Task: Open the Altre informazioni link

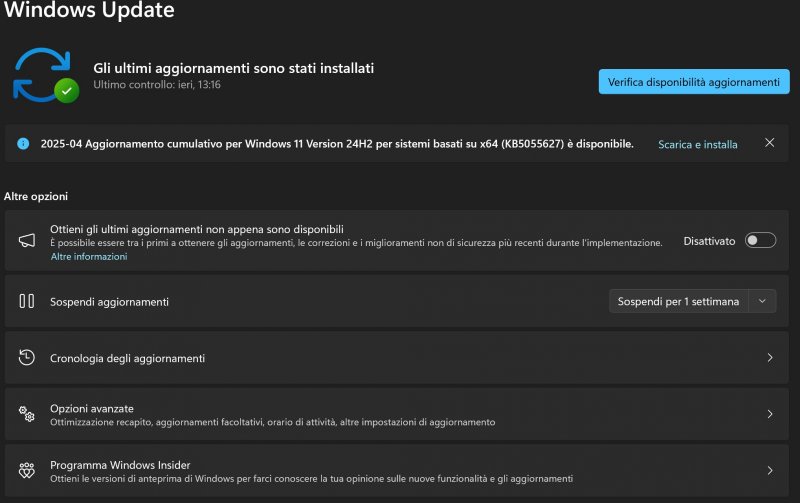Action: point(89,257)
